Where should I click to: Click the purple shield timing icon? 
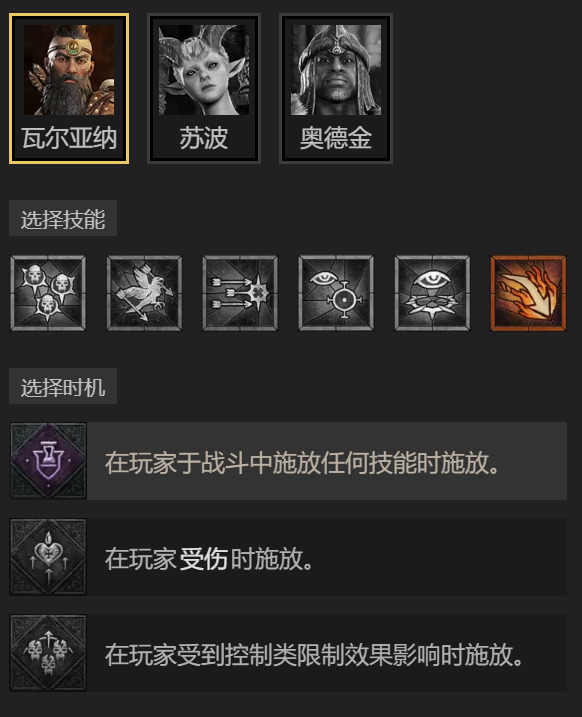coord(48,460)
